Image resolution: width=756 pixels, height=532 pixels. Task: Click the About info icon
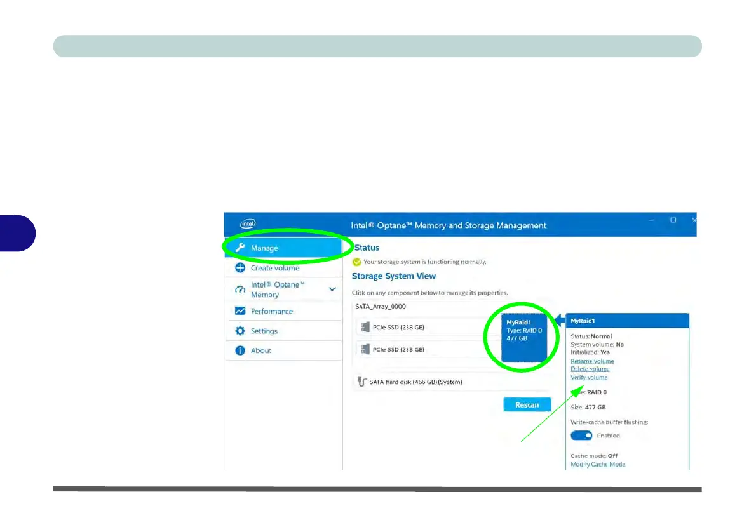(x=240, y=350)
